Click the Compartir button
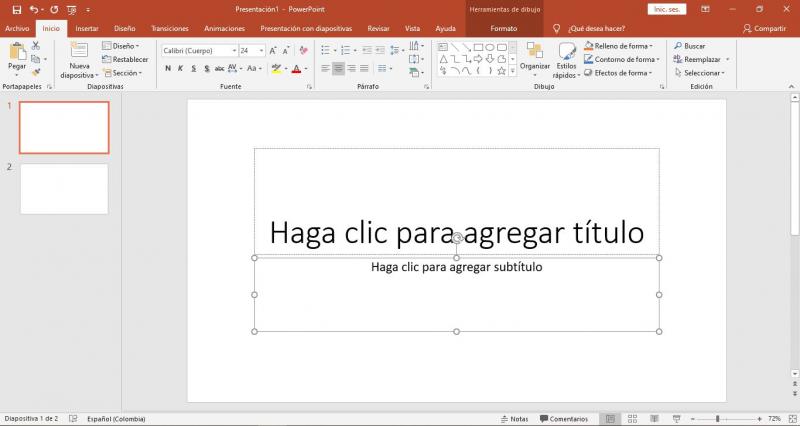The width and height of the screenshot is (800, 426). point(764,29)
